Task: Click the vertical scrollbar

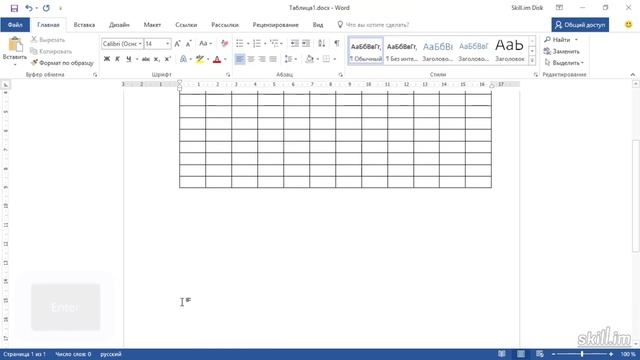Action: tap(636, 196)
